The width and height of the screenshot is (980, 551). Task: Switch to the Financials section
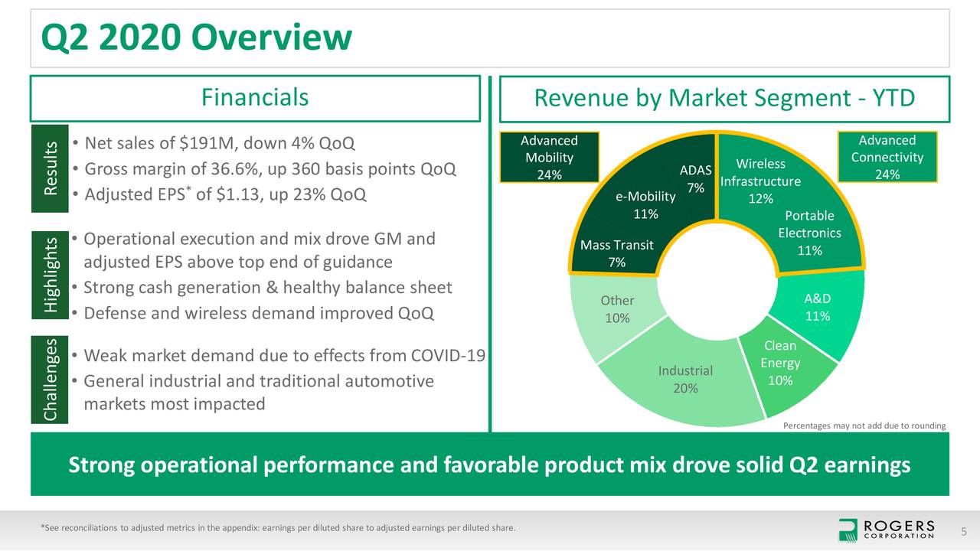coord(255,98)
